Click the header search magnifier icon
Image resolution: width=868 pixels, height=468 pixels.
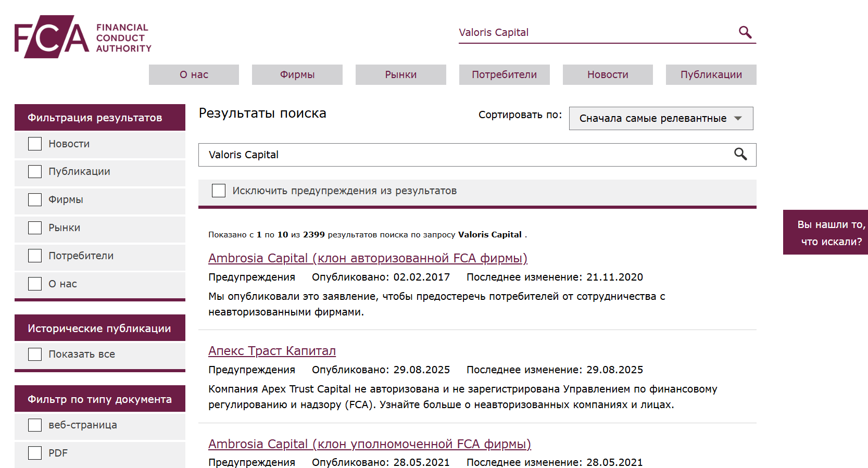(x=745, y=32)
